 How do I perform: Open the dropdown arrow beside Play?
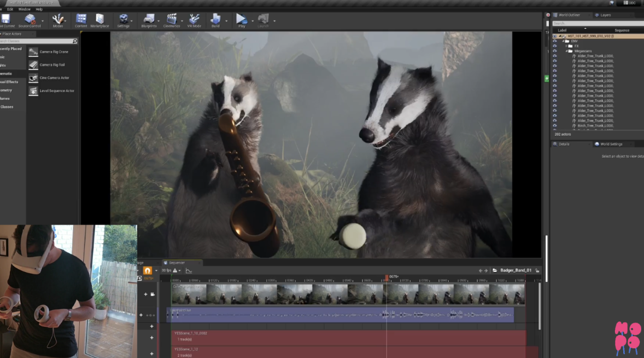coord(252,21)
